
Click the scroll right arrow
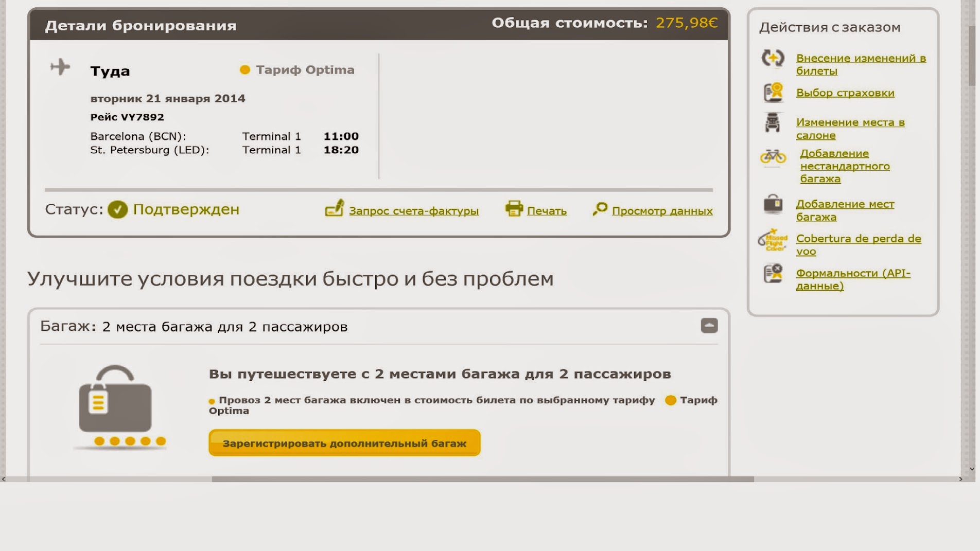pyautogui.click(x=960, y=479)
